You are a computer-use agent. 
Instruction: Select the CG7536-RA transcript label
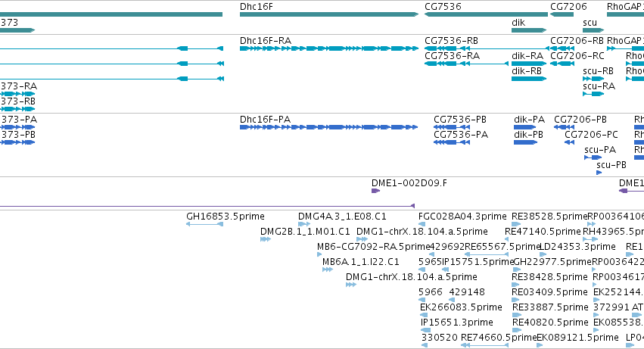[452, 56]
